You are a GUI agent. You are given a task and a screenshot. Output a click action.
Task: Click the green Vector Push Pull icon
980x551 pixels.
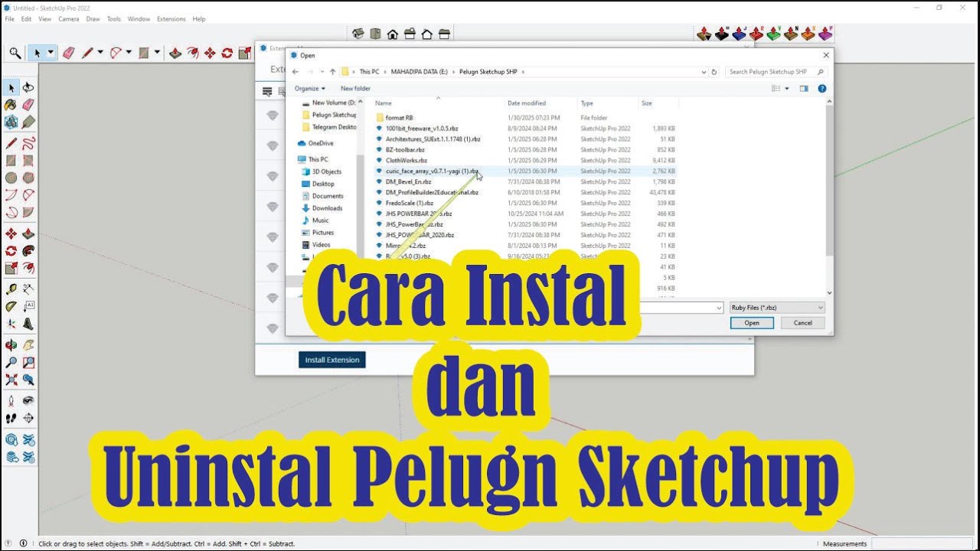[x=774, y=34]
